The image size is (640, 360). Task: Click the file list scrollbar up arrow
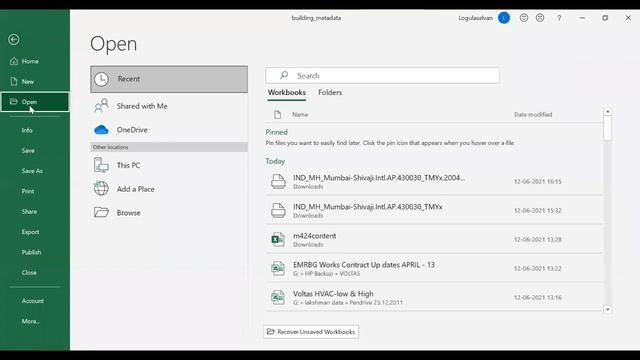tap(608, 111)
